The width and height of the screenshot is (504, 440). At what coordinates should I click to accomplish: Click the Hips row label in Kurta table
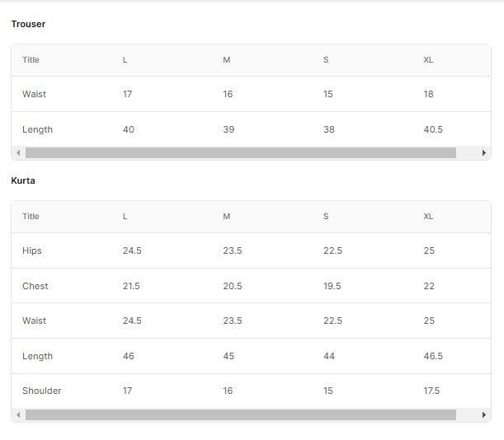[32, 250]
